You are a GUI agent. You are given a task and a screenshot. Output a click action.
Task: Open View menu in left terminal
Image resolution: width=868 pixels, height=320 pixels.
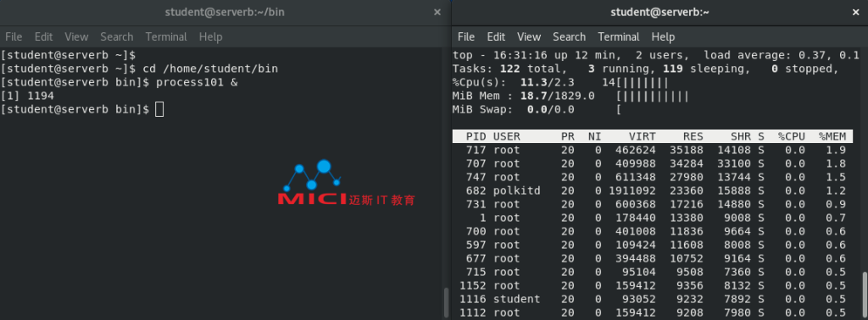pos(76,37)
